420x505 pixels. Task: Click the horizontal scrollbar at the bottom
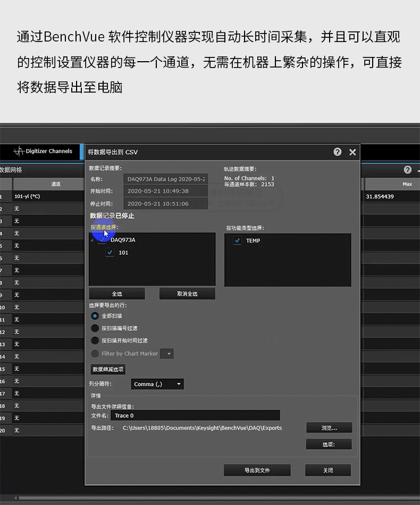(x=213, y=498)
